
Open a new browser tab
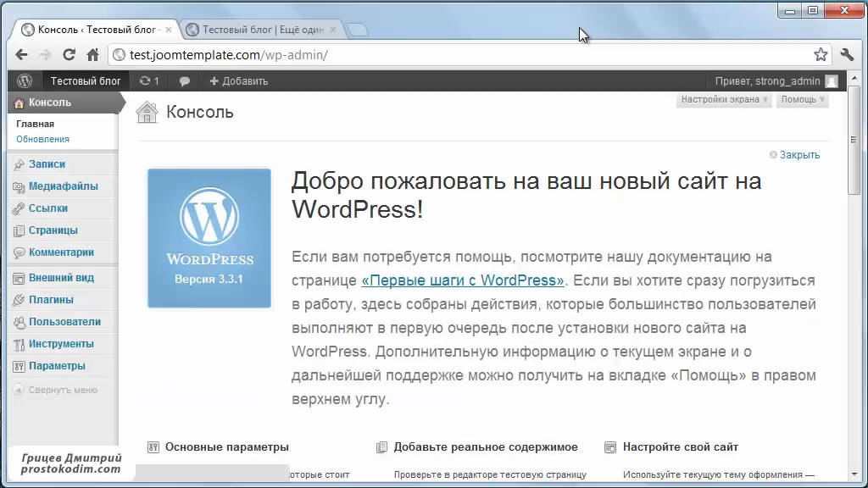358,30
